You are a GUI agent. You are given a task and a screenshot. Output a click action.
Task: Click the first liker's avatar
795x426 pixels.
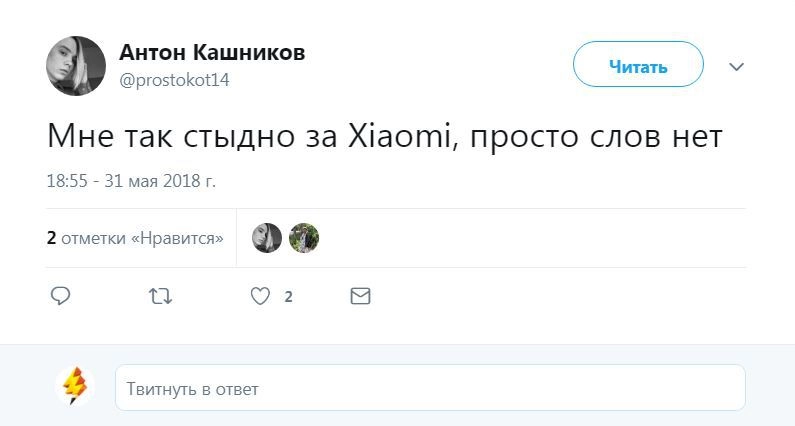267,238
